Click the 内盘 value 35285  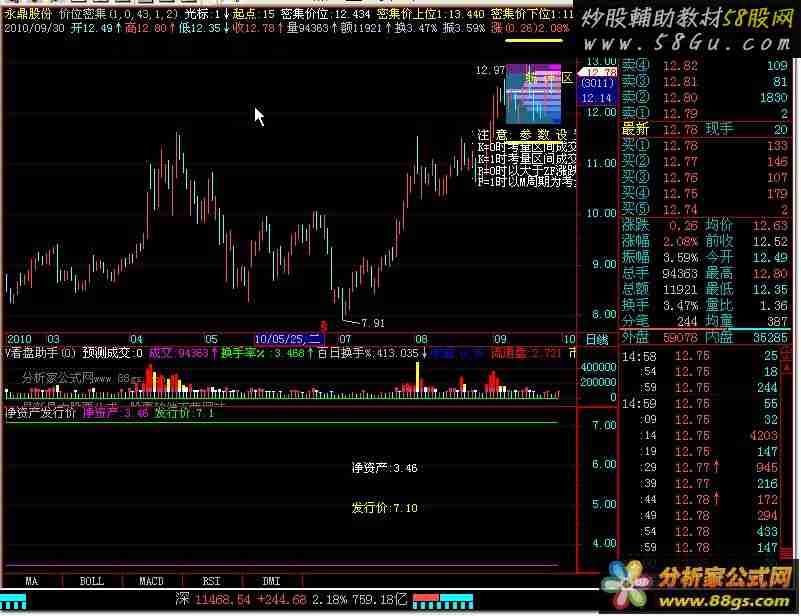770,338
